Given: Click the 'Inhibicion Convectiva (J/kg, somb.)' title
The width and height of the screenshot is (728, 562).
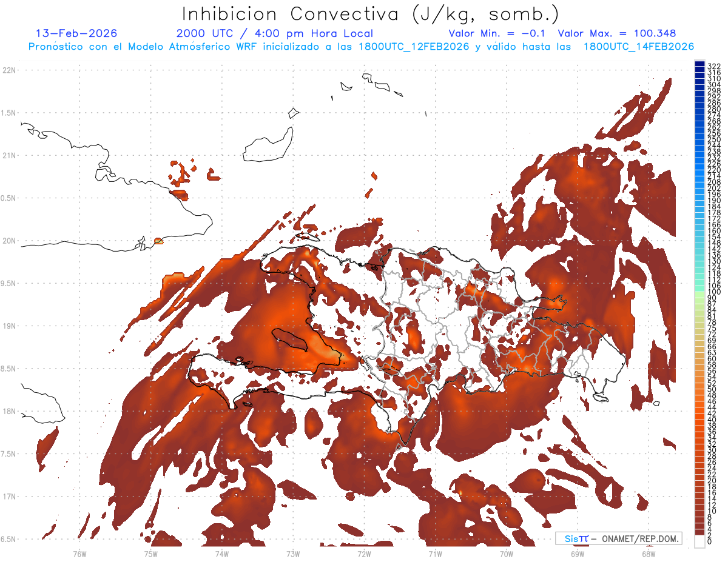Looking at the screenshot, I should [371, 15].
